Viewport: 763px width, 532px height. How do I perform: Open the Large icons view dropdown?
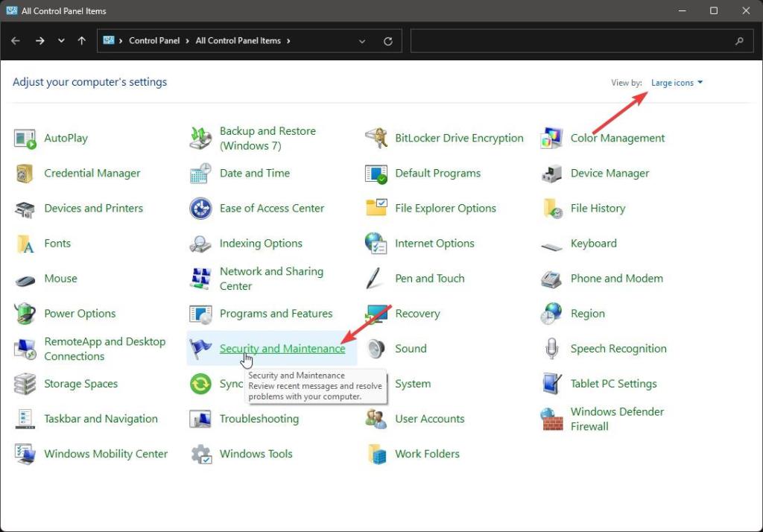click(677, 83)
